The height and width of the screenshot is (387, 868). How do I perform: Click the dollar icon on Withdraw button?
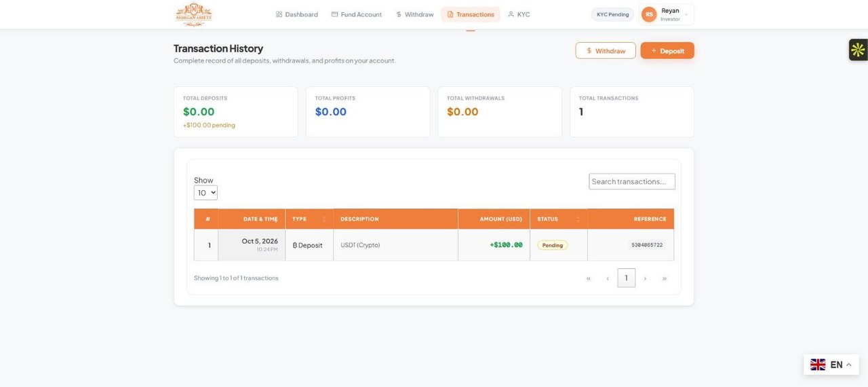589,51
